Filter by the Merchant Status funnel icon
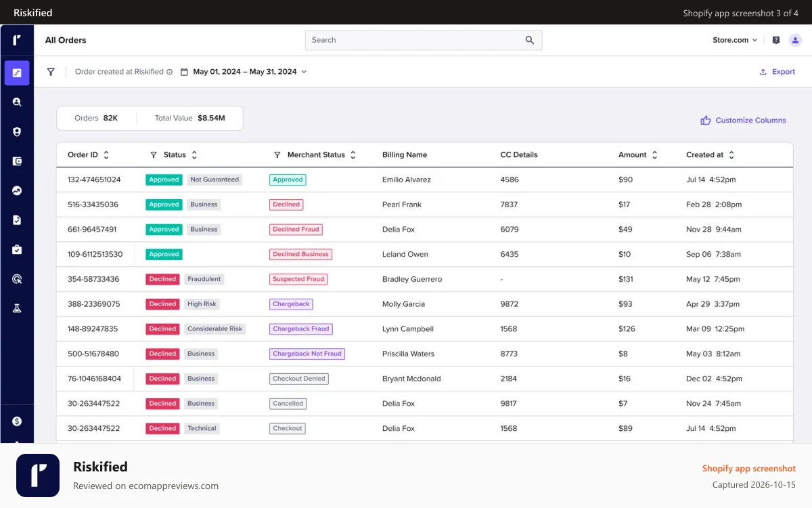812x508 pixels. (x=277, y=155)
